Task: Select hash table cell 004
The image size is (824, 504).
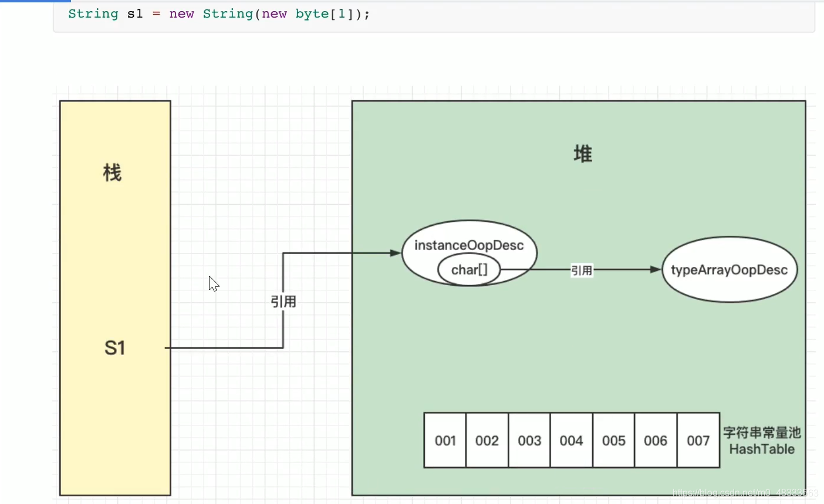Action: point(572,441)
